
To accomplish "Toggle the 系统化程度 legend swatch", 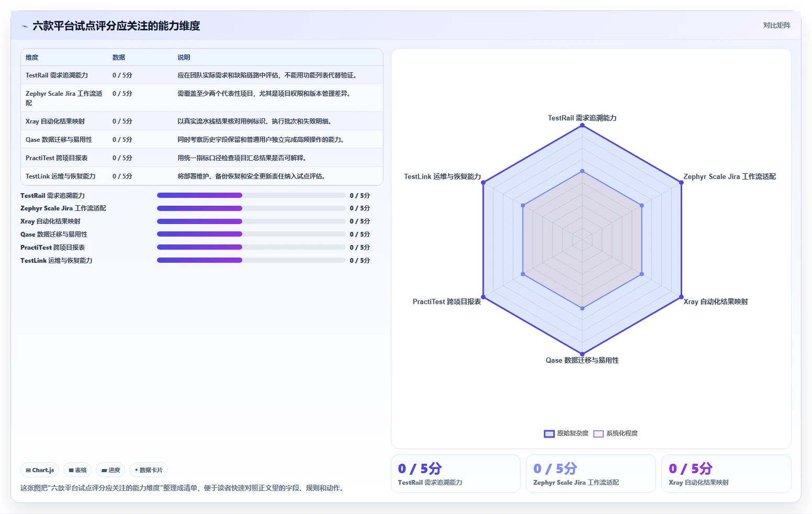I will [599, 433].
